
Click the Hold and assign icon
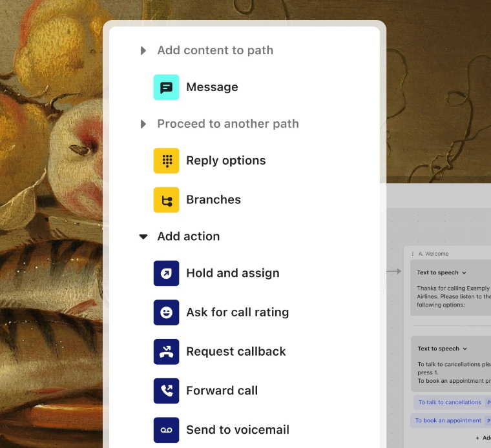[166, 273]
